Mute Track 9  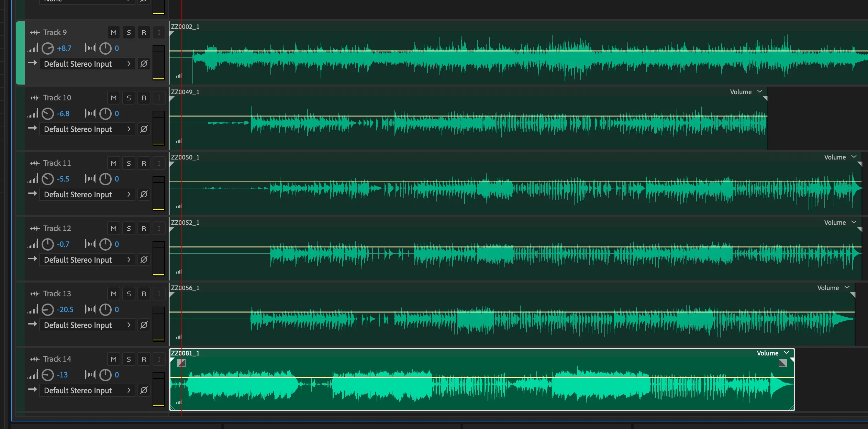[114, 33]
